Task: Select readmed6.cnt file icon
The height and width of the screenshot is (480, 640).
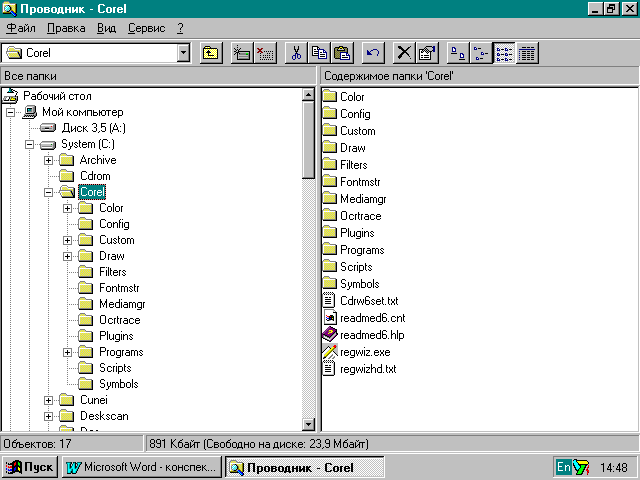Action: [x=330, y=318]
